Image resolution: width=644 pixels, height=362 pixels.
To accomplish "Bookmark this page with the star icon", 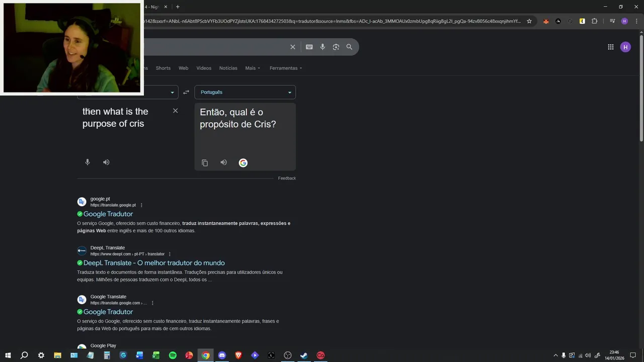I will tap(529, 21).
